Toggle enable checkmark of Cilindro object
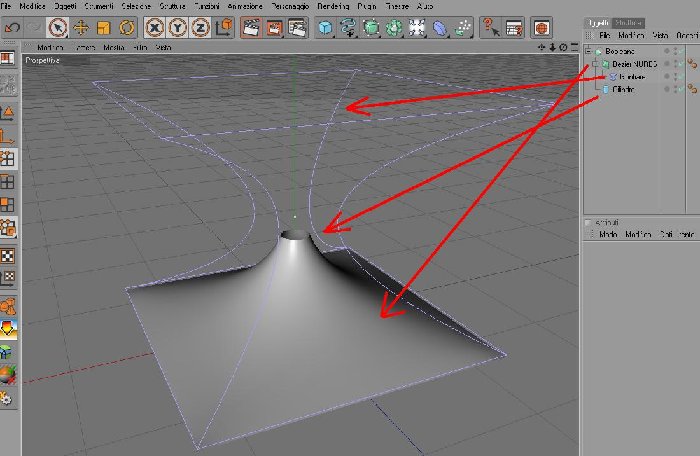The width and height of the screenshot is (700, 456). tap(680, 90)
